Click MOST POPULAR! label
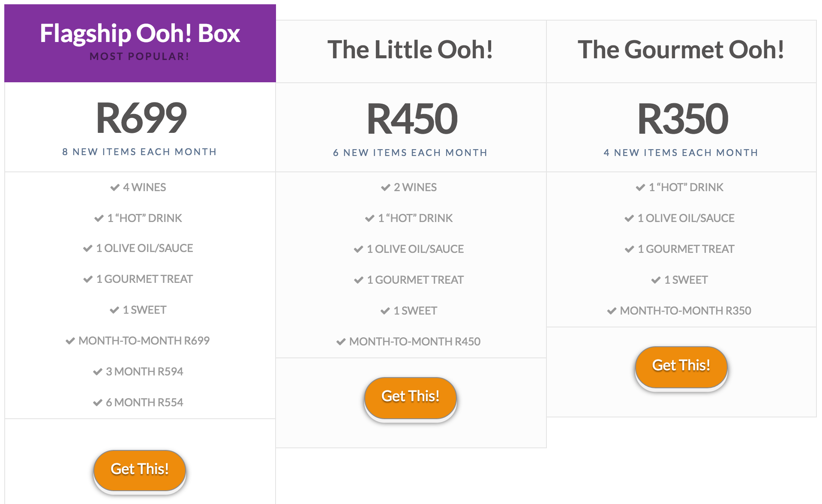This screenshot has width=822, height=504. point(140,57)
